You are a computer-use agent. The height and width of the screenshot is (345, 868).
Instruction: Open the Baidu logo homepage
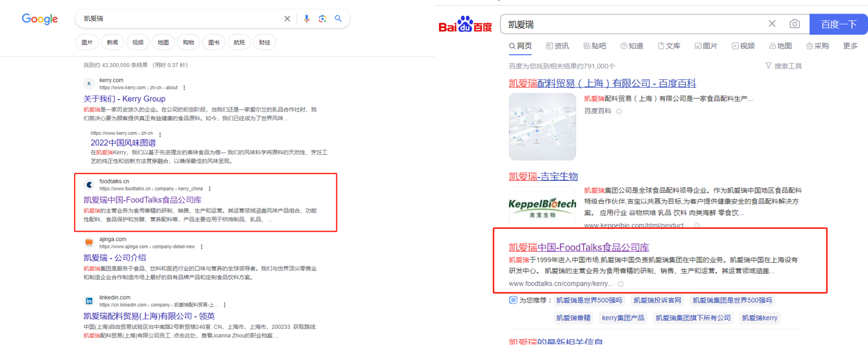[465, 25]
